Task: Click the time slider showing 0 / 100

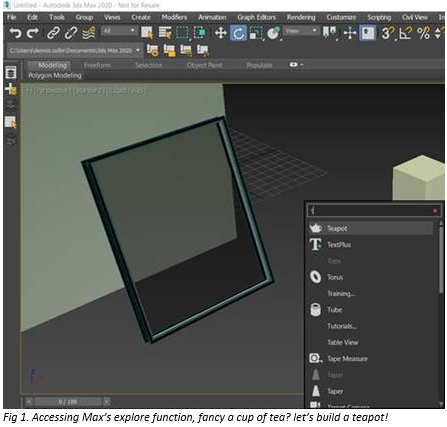Action: point(68,402)
